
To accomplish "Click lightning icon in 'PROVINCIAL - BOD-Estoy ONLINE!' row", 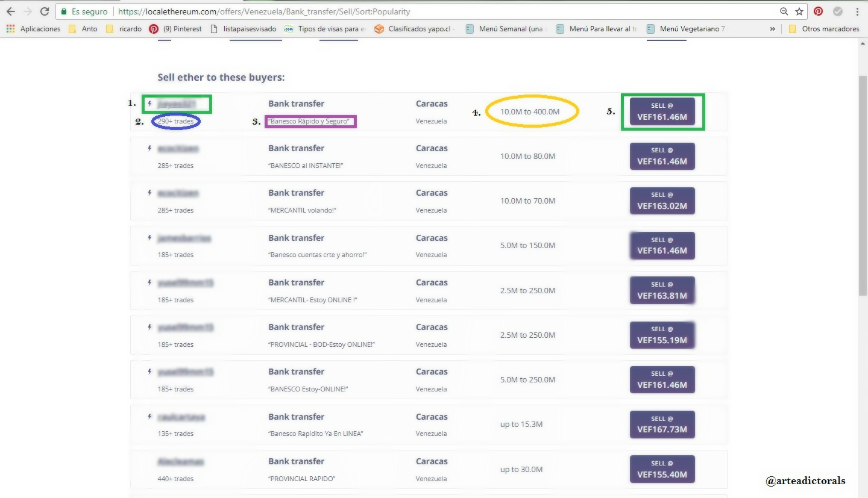I will [150, 327].
